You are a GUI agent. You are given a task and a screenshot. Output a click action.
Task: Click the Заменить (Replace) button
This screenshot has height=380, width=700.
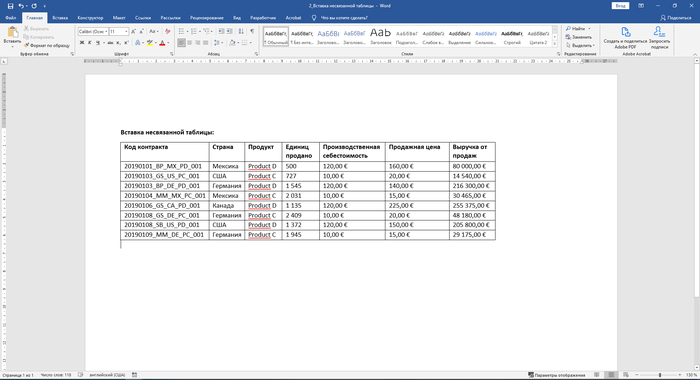pos(579,37)
